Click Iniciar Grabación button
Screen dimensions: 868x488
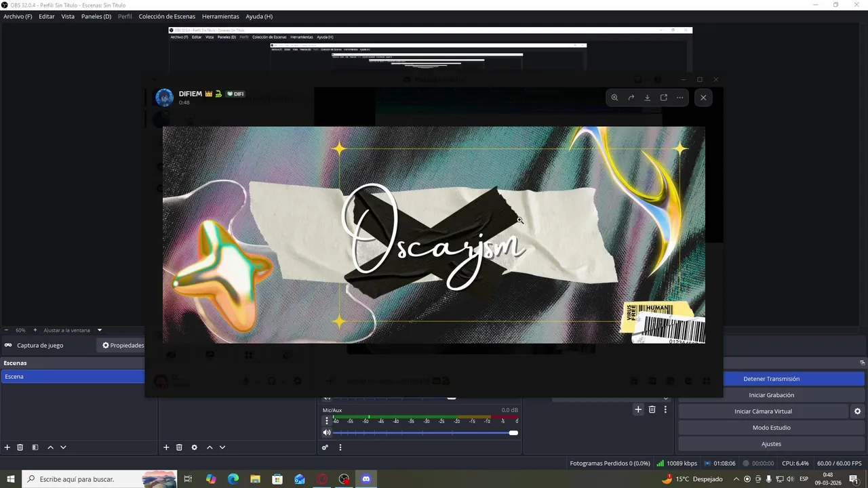pos(772,395)
